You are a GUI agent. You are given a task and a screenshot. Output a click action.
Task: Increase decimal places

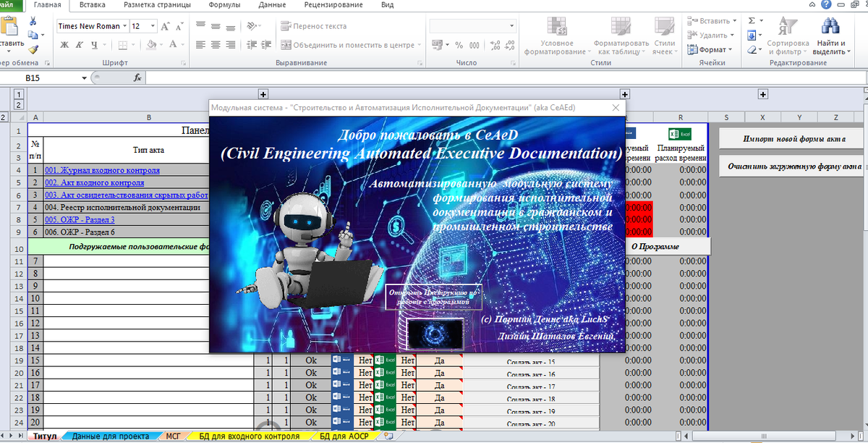(495, 45)
